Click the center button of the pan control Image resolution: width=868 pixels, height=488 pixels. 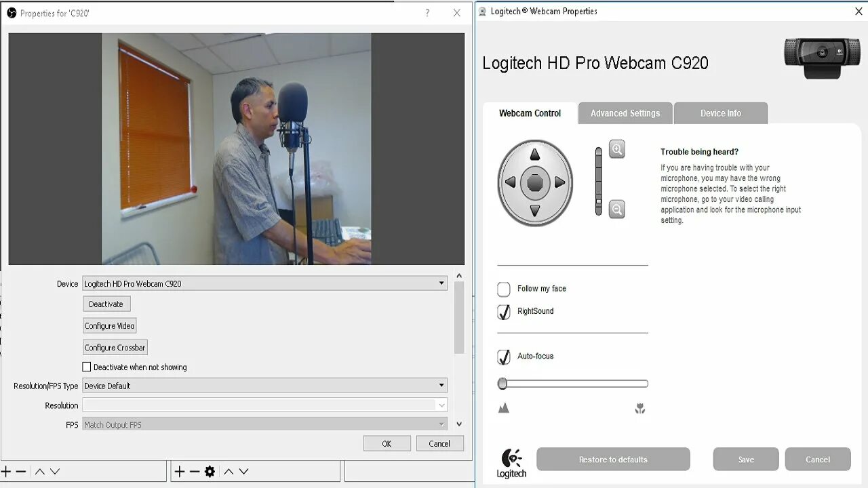point(535,183)
